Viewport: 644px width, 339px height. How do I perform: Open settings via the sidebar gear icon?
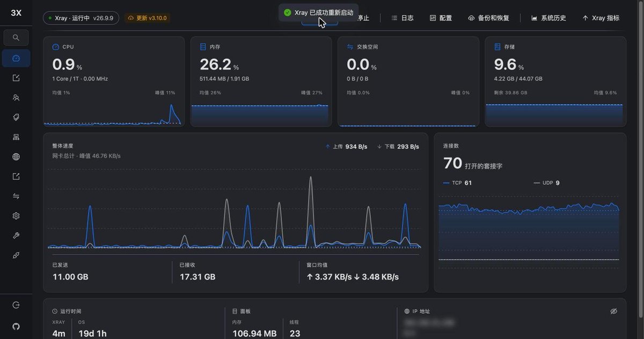[x=16, y=216]
